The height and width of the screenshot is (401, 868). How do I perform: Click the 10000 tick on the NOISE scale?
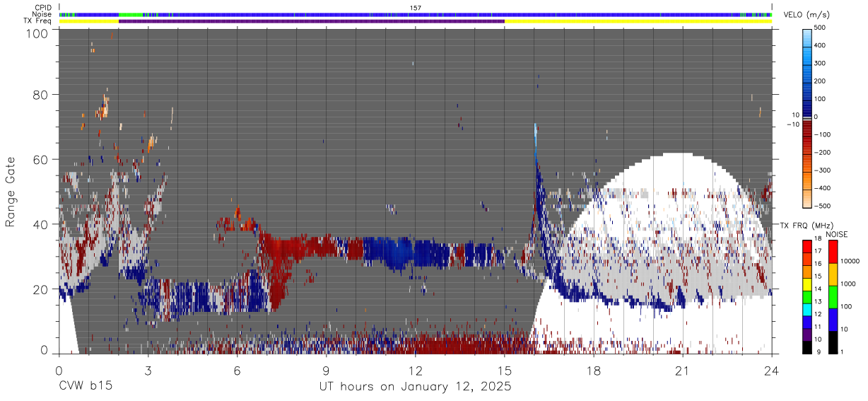pos(850,261)
